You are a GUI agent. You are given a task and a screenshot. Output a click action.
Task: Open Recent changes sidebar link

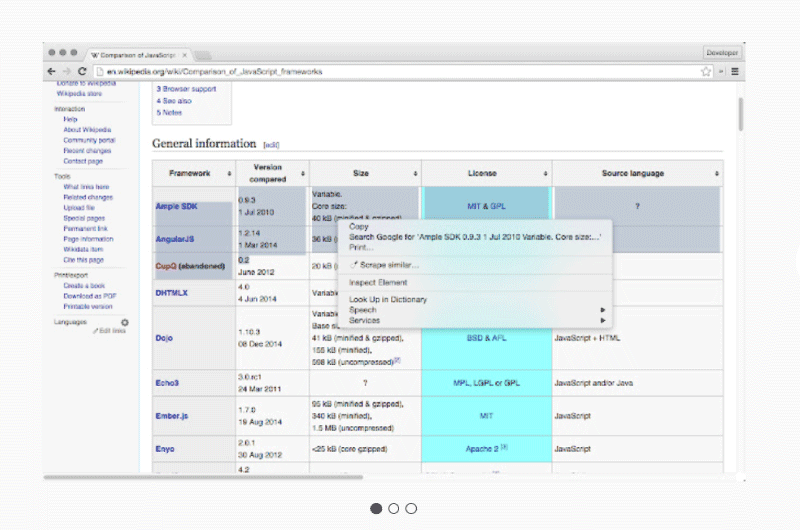pos(87,151)
